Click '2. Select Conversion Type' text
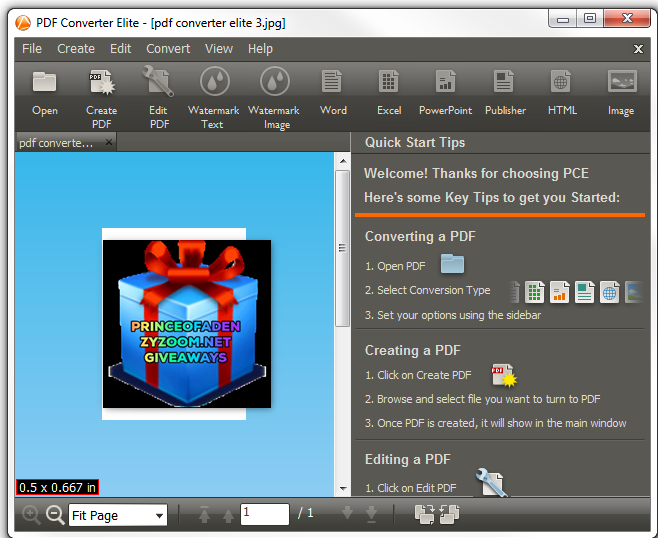The width and height of the screenshot is (658, 538). tap(428, 290)
